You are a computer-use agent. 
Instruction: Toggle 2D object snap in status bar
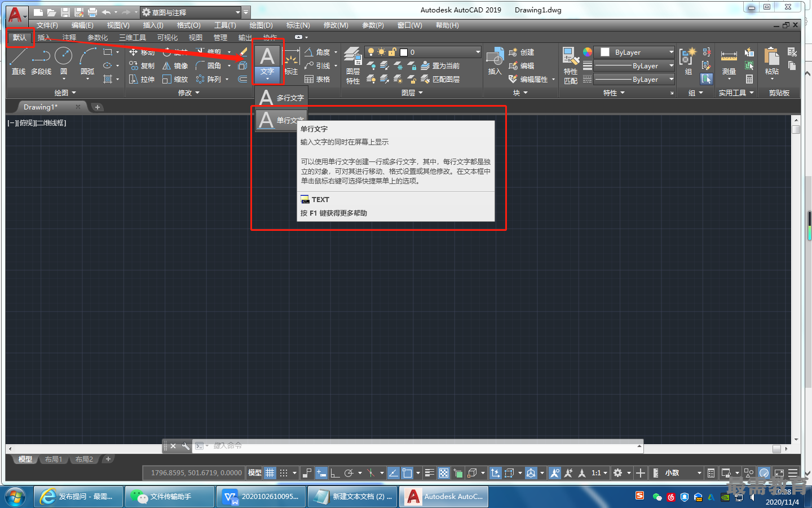(x=407, y=473)
